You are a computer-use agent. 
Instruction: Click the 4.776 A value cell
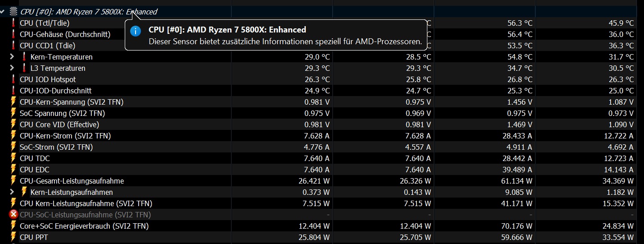[x=316, y=147]
